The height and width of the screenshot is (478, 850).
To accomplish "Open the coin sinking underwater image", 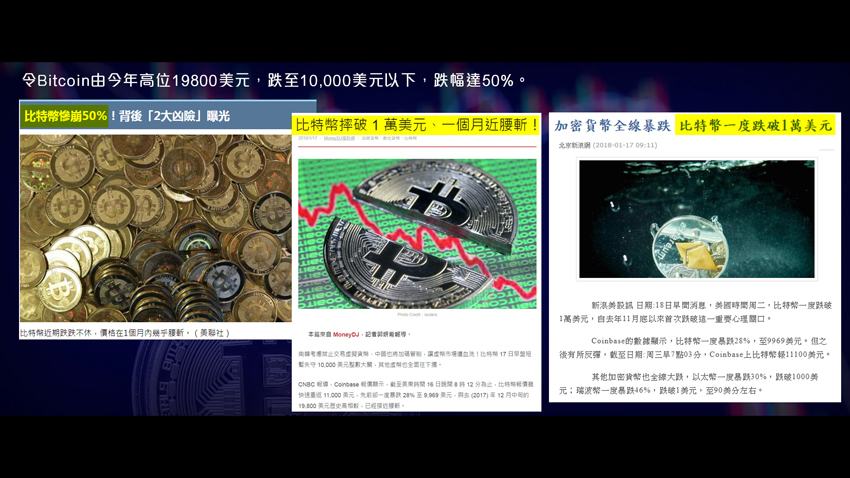I will 697,219.
